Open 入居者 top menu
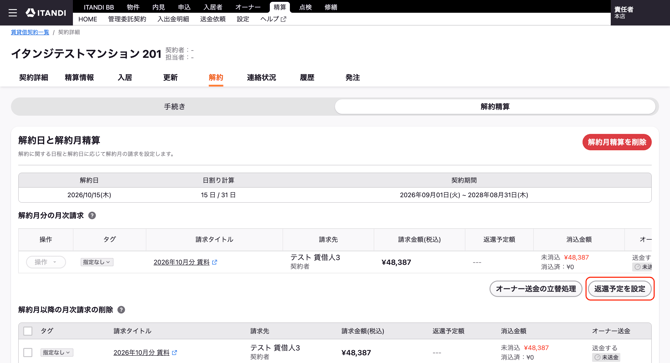Screen dimensions: 670x363 (x=212, y=7)
